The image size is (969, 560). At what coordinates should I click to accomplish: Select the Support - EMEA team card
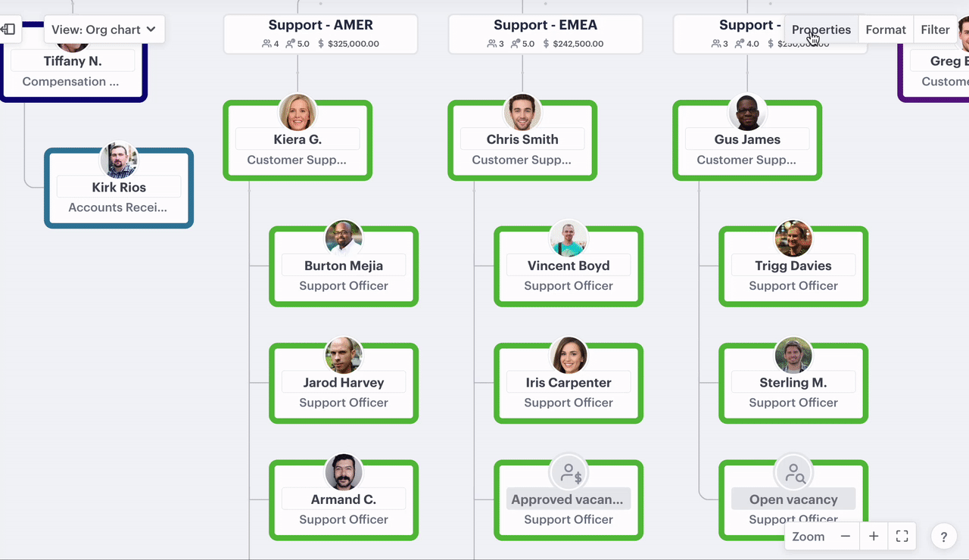click(x=545, y=34)
